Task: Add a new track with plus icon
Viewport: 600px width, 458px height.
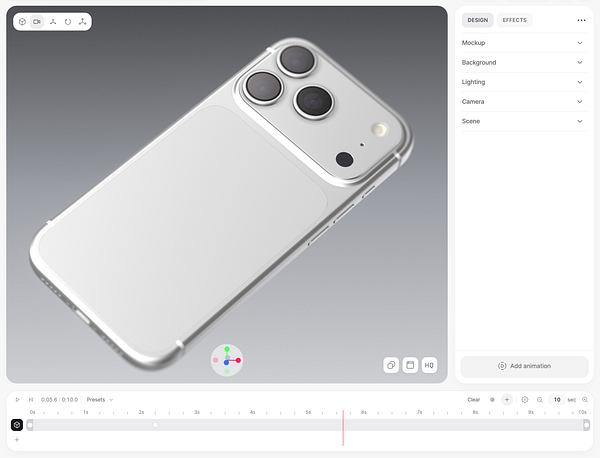Action: (x=17, y=440)
